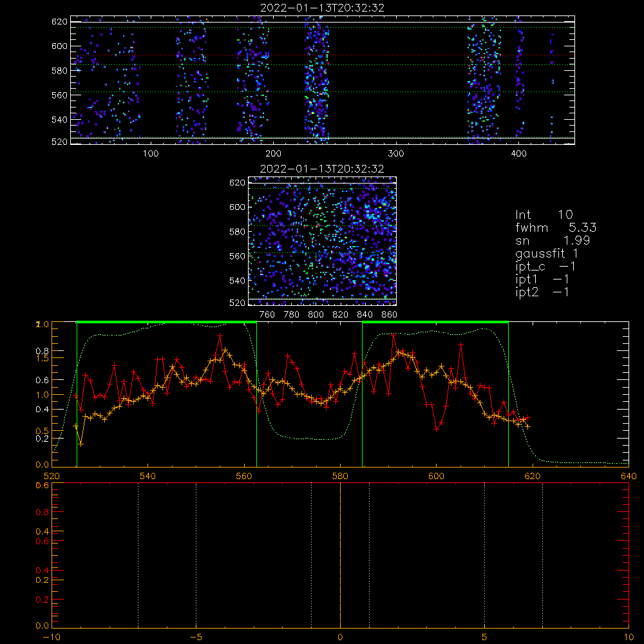Select the '800' x-axis label under the square image
644x644 pixels.
[x=316, y=315]
